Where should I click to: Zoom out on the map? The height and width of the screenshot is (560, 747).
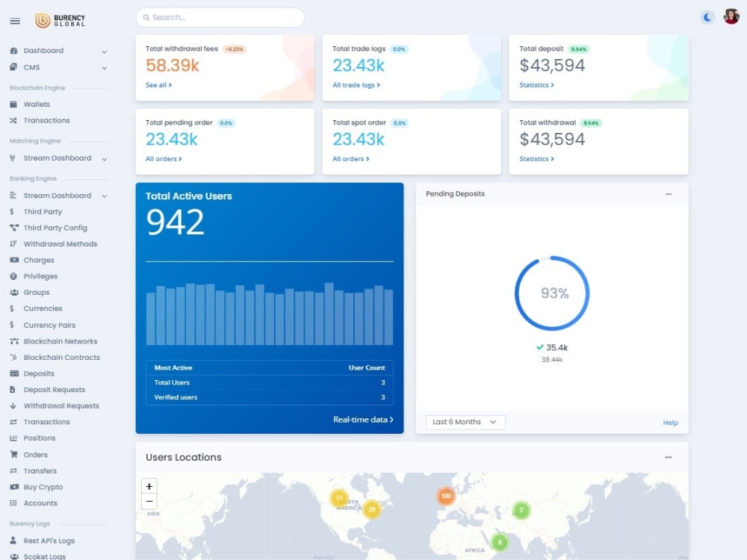[149, 502]
